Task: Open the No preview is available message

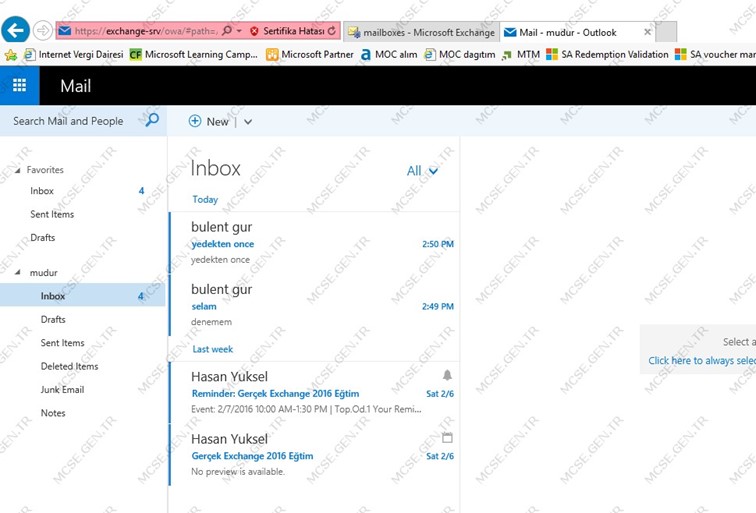Action: (x=314, y=455)
